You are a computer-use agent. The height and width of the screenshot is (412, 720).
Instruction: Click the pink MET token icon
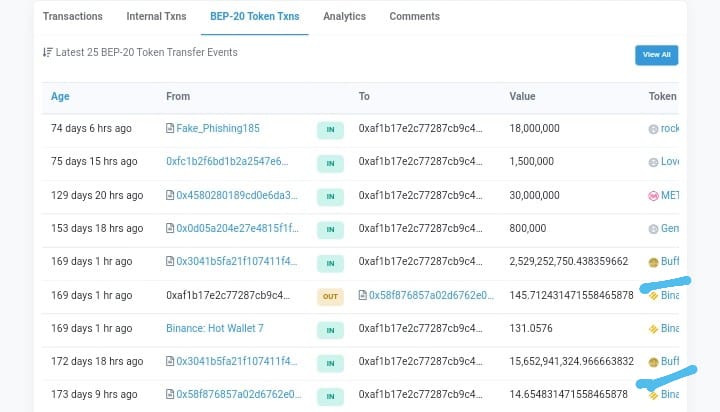[x=653, y=196]
